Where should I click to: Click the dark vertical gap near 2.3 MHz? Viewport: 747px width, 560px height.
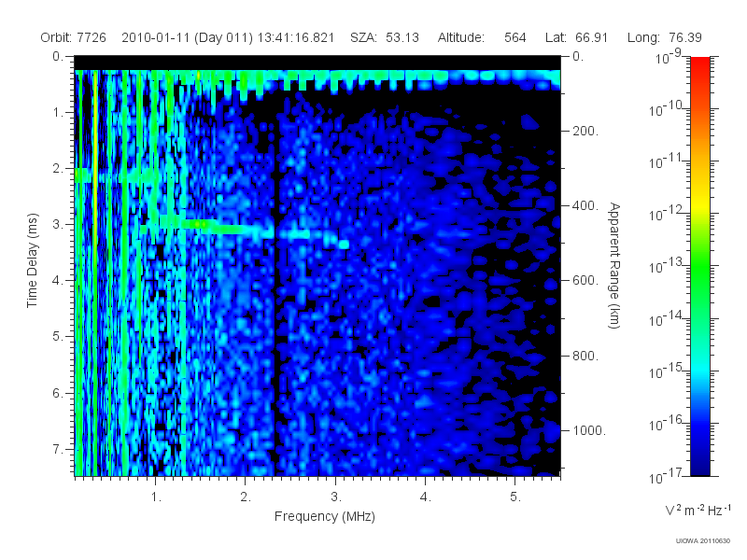point(275,286)
